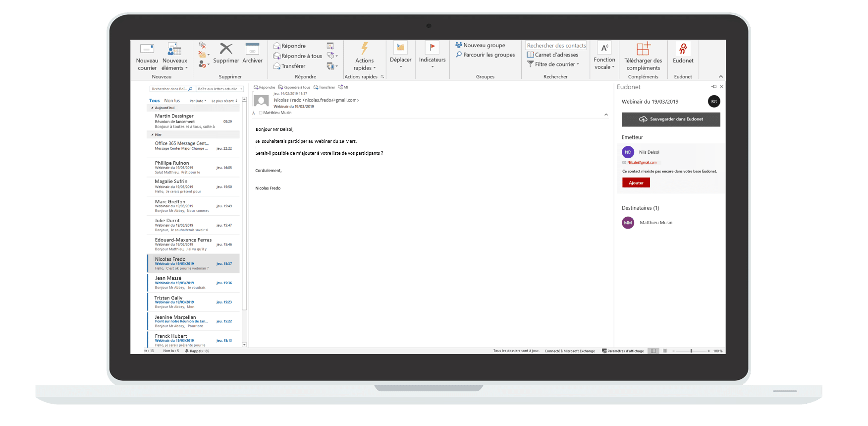Pin the Eudonet pane

pos(714,87)
